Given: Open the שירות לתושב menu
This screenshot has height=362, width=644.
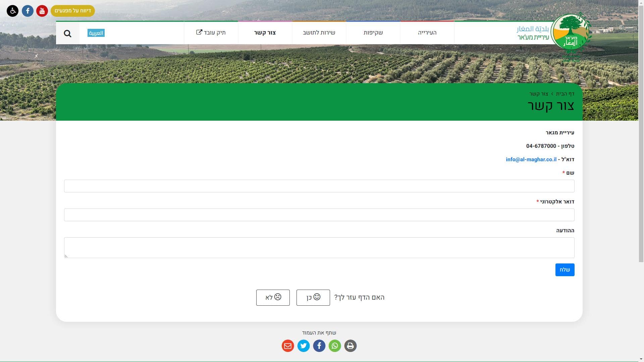Looking at the screenshot, I should [x=319, y=33].
